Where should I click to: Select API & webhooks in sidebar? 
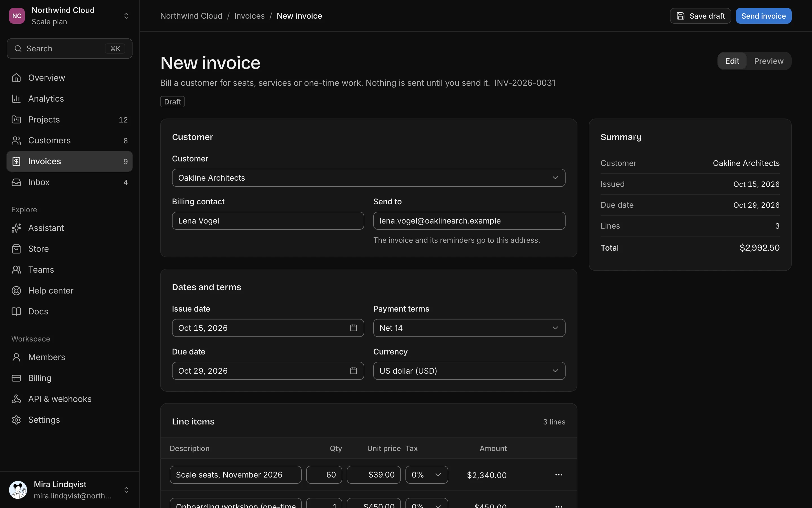click(x=69, y=399)
